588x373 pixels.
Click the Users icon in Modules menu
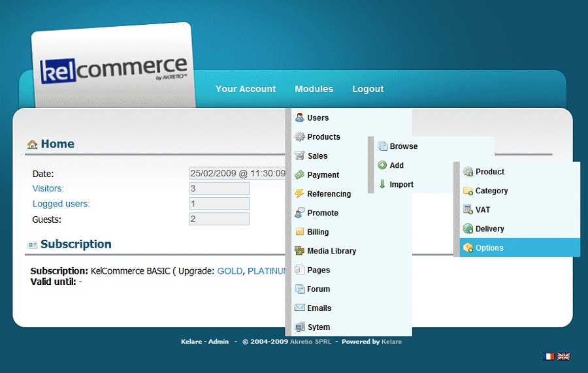tap(300, 118)
